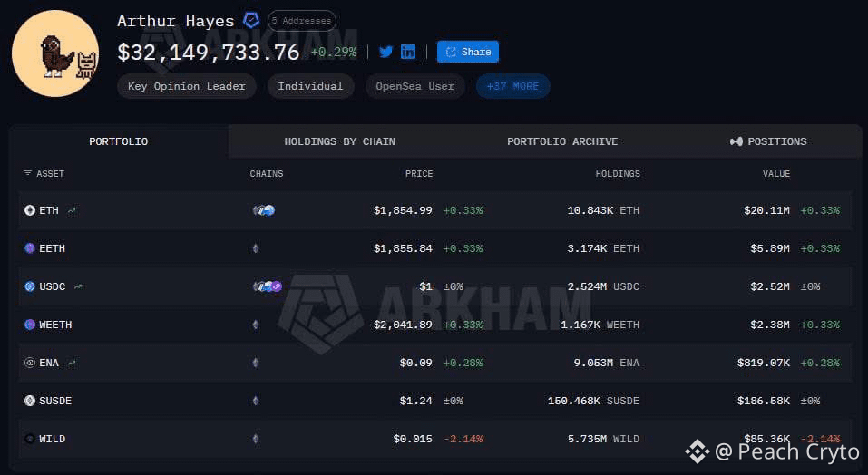This screenshot has height=475, width=868.
Task: Click the ETH value $20.11M
Action: click(766, 210)
